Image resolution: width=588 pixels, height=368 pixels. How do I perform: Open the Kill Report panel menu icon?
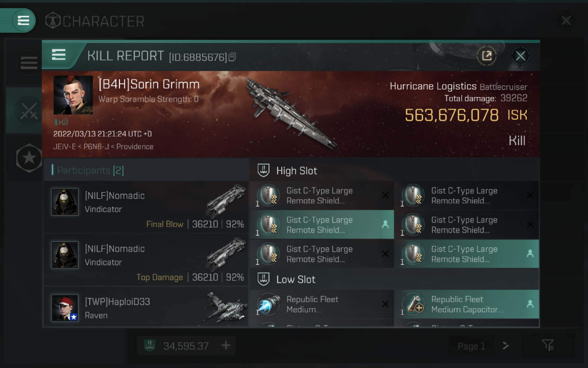tap(58, 55)
